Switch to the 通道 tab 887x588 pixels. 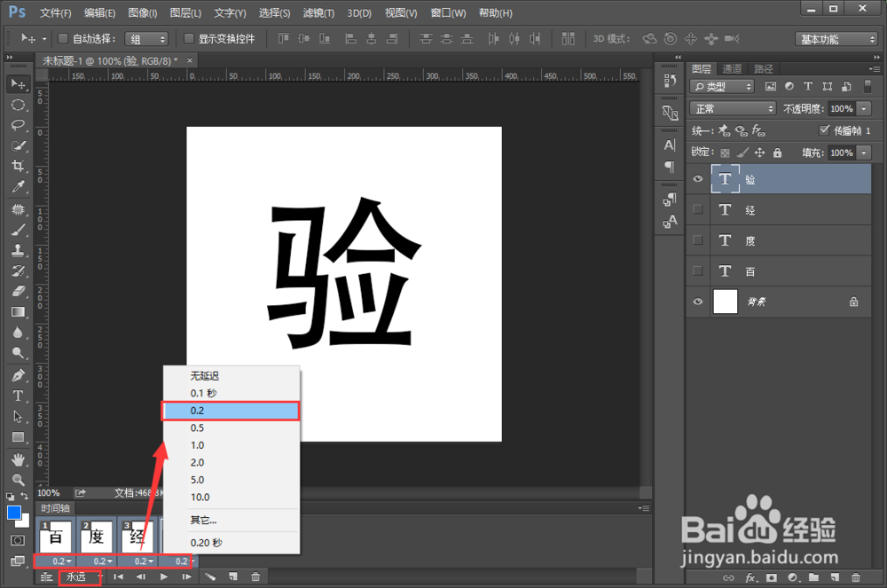[733, 67]
